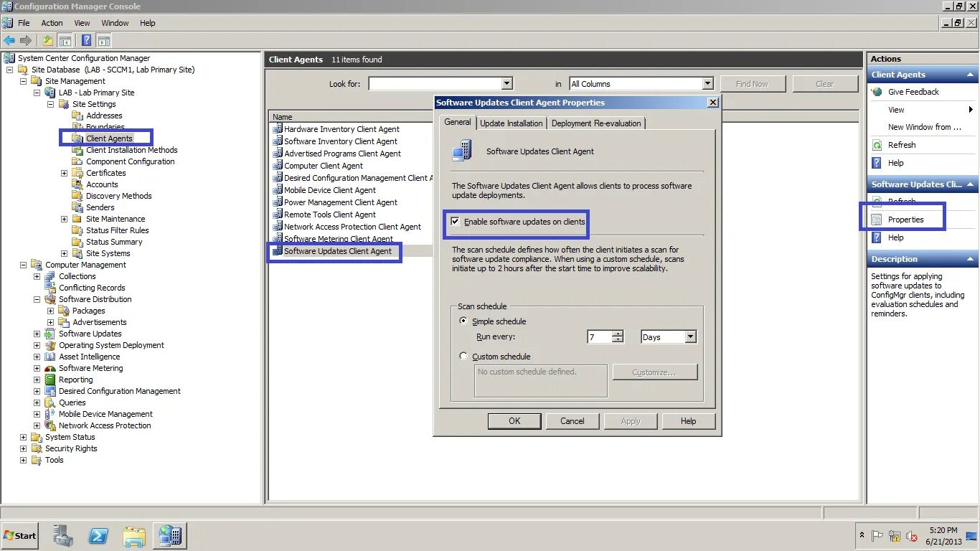This screenshot has width=980, height=551.
Task: Click the green Refresh icon under Client Agents
Action: (877, 145)
